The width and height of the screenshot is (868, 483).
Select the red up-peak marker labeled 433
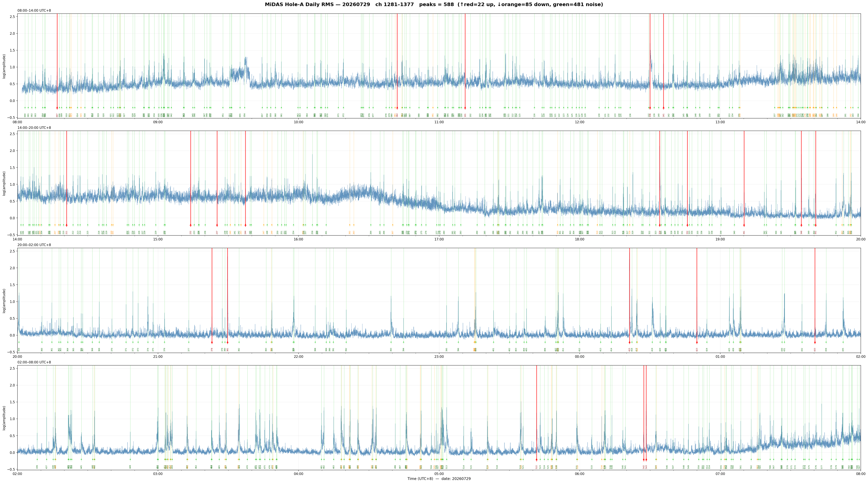point(815,342)
